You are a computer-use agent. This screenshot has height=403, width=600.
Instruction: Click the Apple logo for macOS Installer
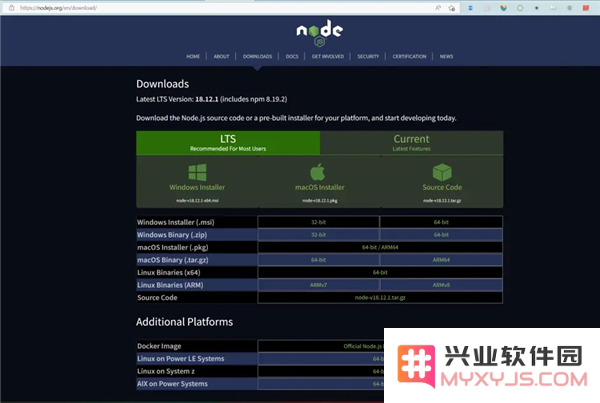pyautogui.click(x=318, y=172)
